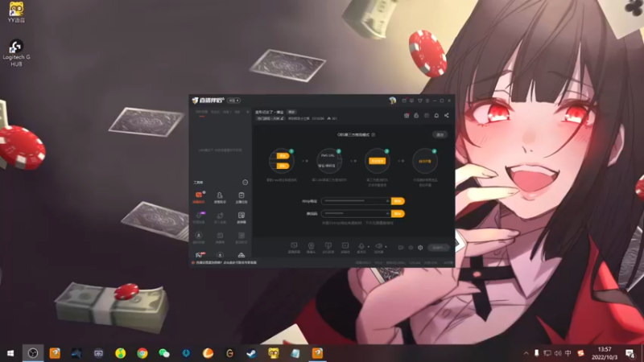Focus the stream code input field
644x362 pixels.
356,213
